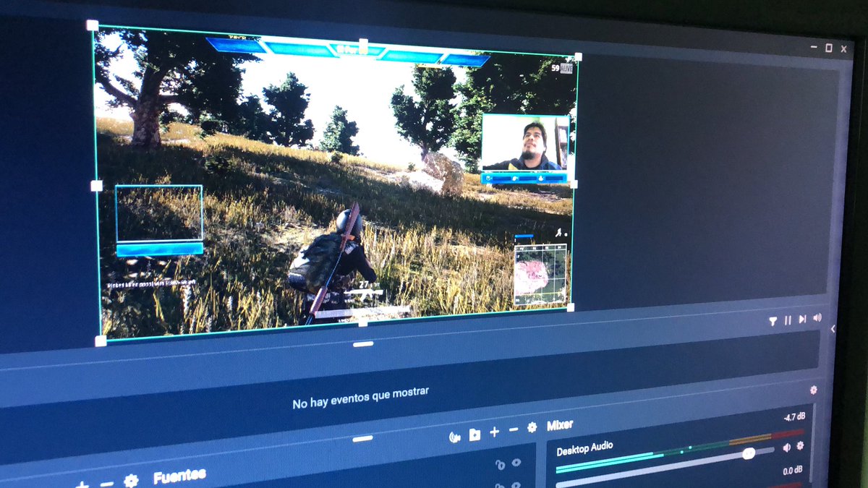Hide the first source using its eye icon

click(x=516, y=463)
